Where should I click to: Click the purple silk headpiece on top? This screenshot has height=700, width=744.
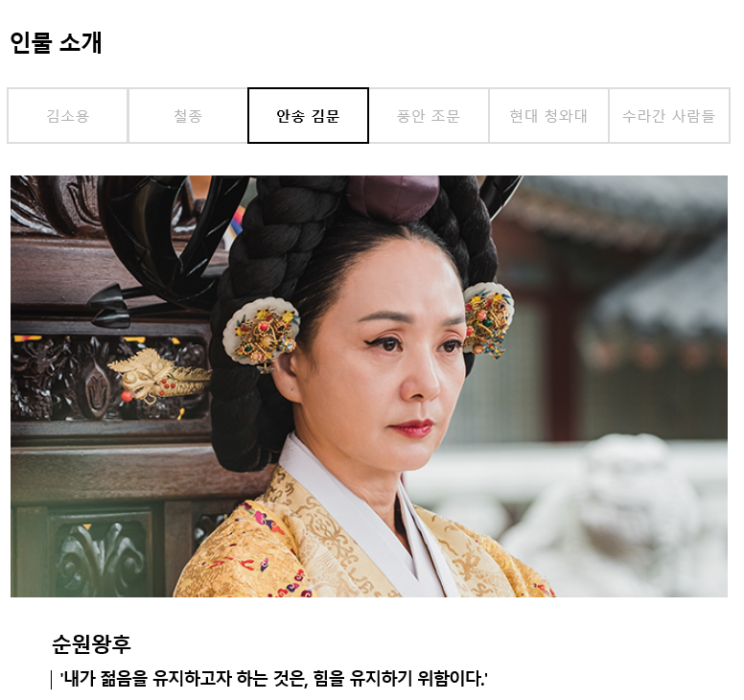click(393, 197)
